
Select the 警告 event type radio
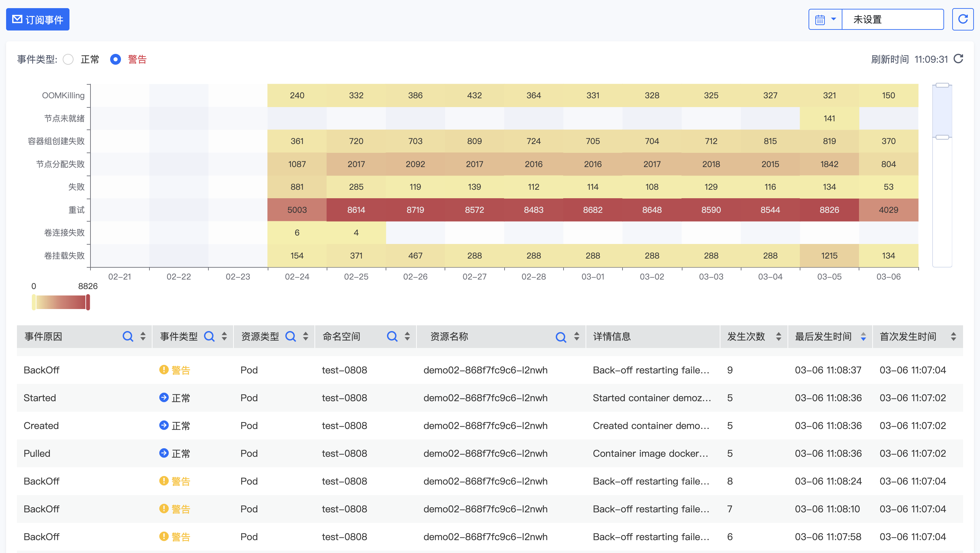[x=115, y=59]
